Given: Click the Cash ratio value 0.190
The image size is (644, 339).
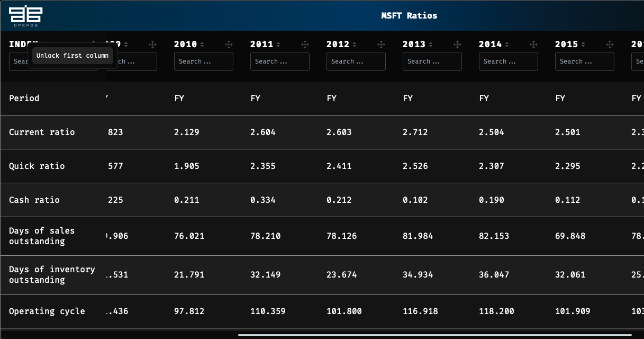Looking at the screenshot, I should (x=492, y=200).
